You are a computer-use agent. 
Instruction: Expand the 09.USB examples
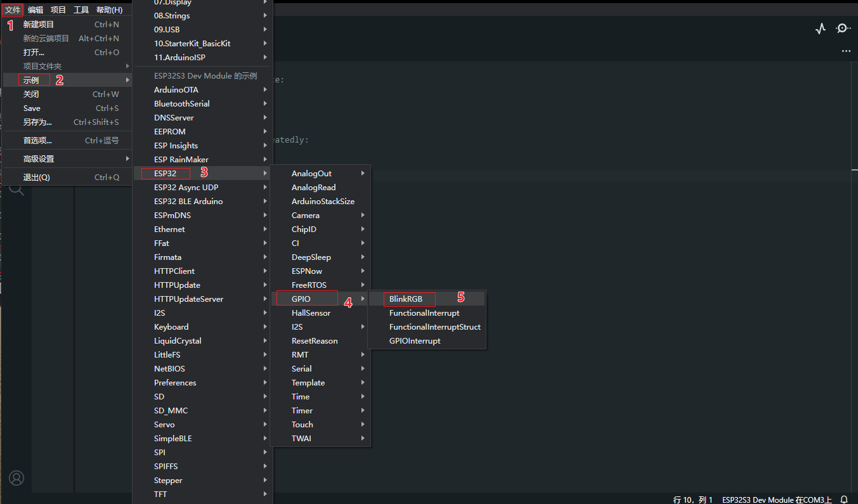[x=202, y=30]
